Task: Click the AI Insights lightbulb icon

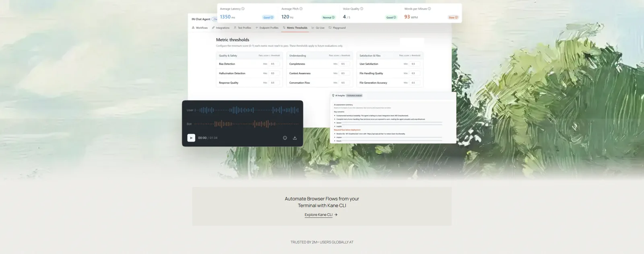Action: (333, 96)
